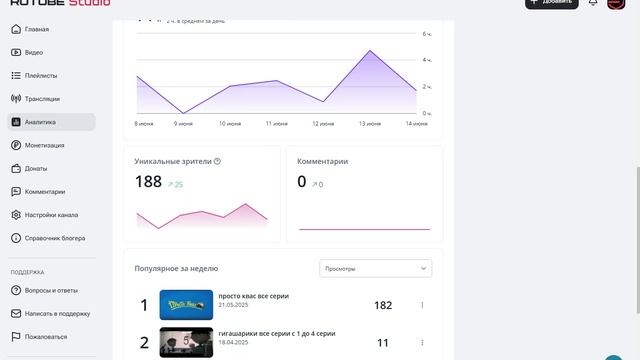Click the Видео sidebar icon
Image resolution: width=640 pixels, height=360 pixels.
[16, 52]
